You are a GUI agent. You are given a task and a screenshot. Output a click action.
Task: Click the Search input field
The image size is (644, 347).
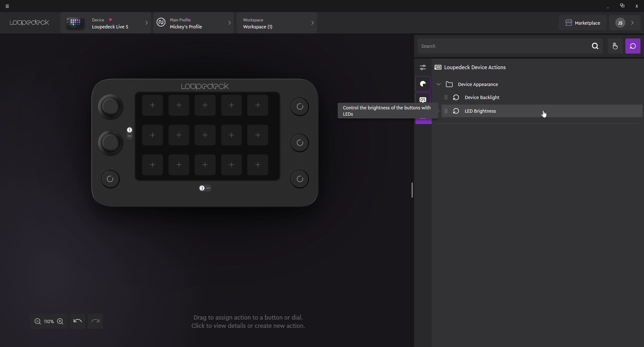pyautogui.click(x=503, y=46)
